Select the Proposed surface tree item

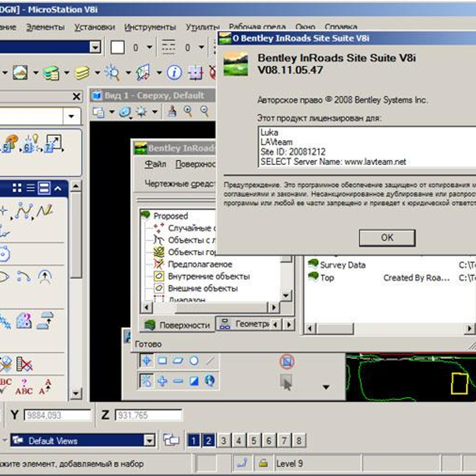(170, 216)
